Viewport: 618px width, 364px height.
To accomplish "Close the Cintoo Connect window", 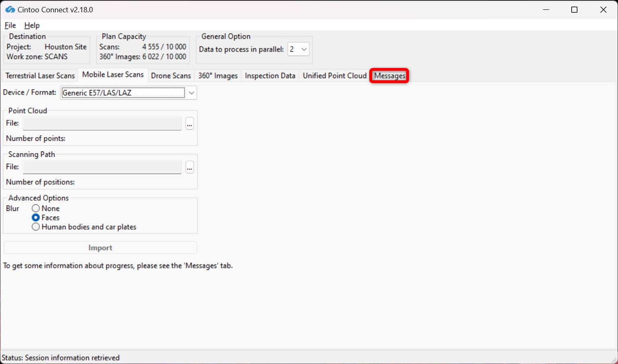I will click(x=603, y=10).
